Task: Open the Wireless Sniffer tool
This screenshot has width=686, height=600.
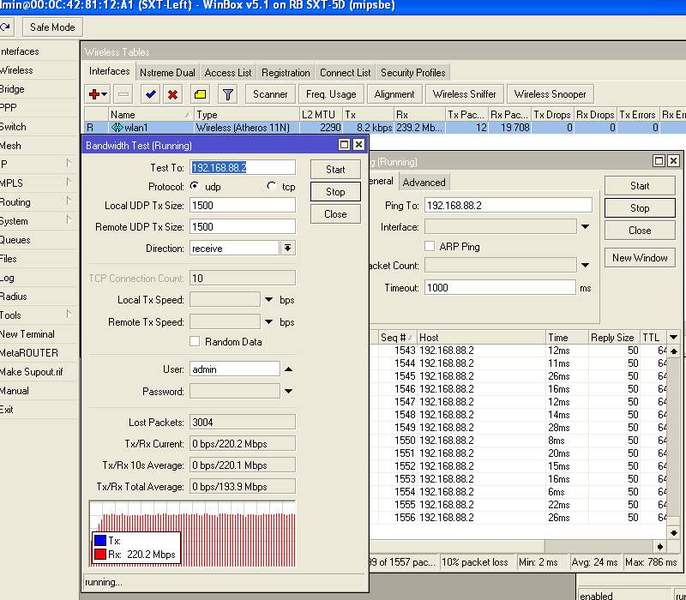Action: coord(464,94)
